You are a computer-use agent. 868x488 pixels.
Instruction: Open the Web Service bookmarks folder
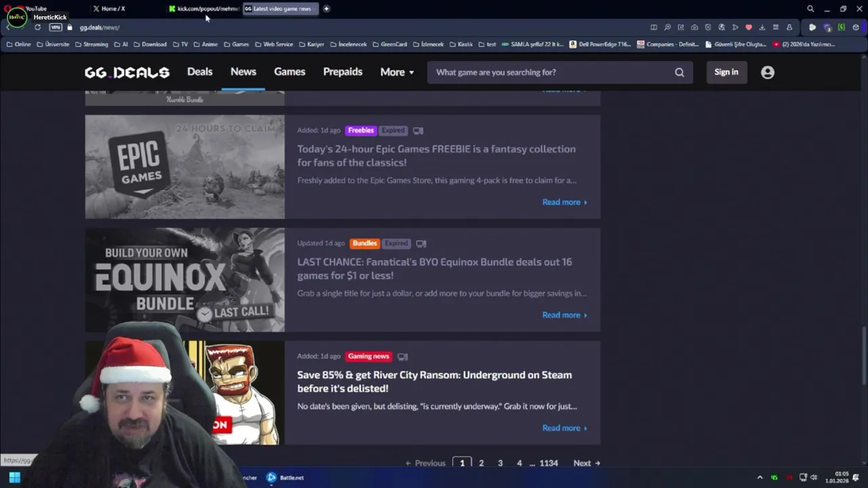(x=274, y=44)
